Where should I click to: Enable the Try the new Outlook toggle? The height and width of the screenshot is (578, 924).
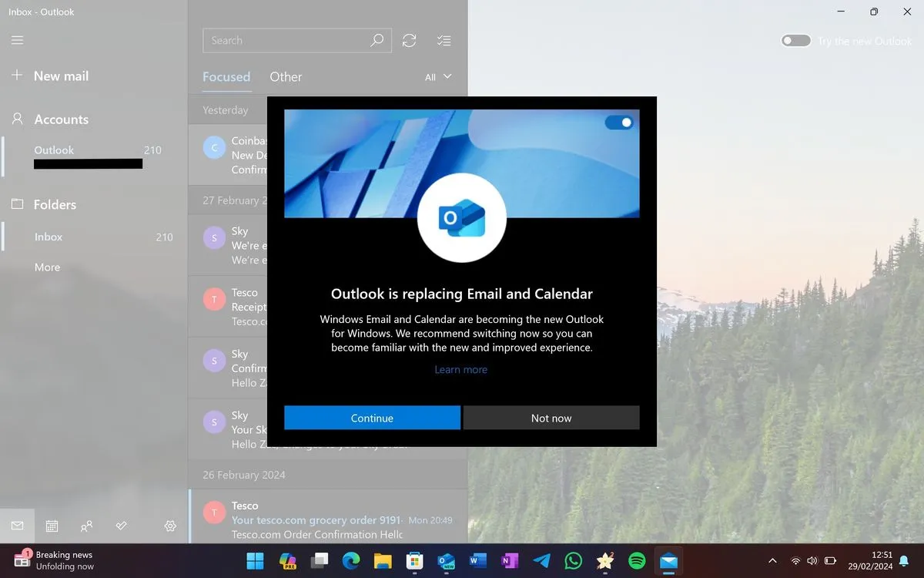click(x=794, y=40)
